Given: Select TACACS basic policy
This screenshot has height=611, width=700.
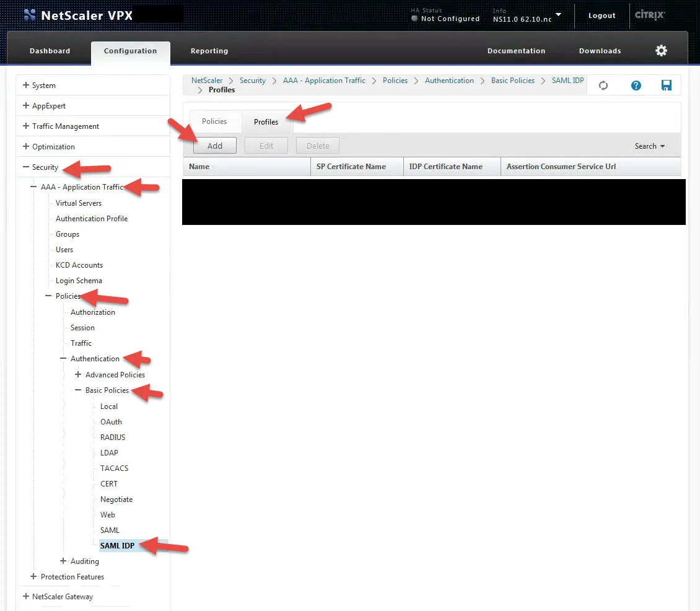Looking at the screenshot, I should click(x=114, y=468).
